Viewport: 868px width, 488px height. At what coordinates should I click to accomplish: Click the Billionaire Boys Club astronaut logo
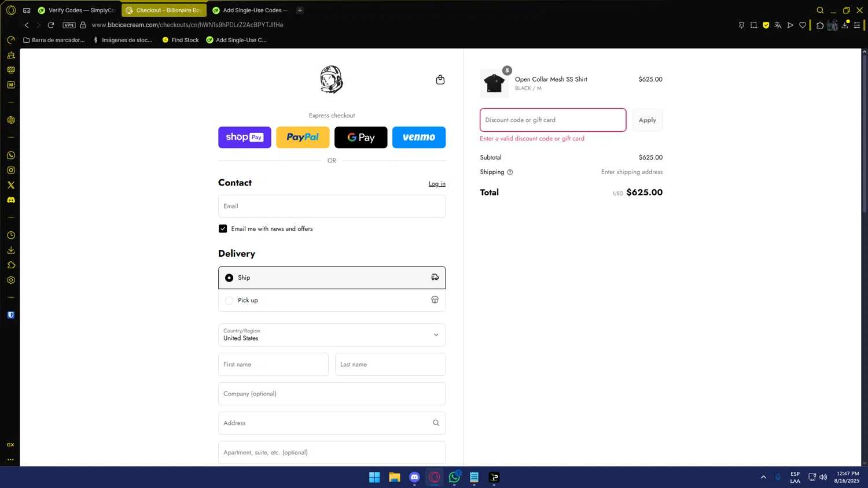[x=332, y=80]
